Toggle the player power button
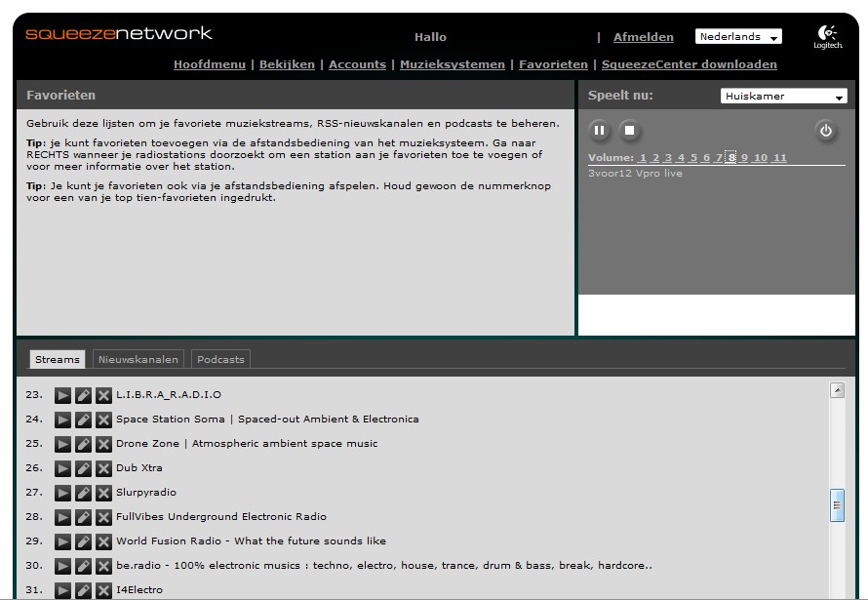The image size is (868, 600). 826,131
